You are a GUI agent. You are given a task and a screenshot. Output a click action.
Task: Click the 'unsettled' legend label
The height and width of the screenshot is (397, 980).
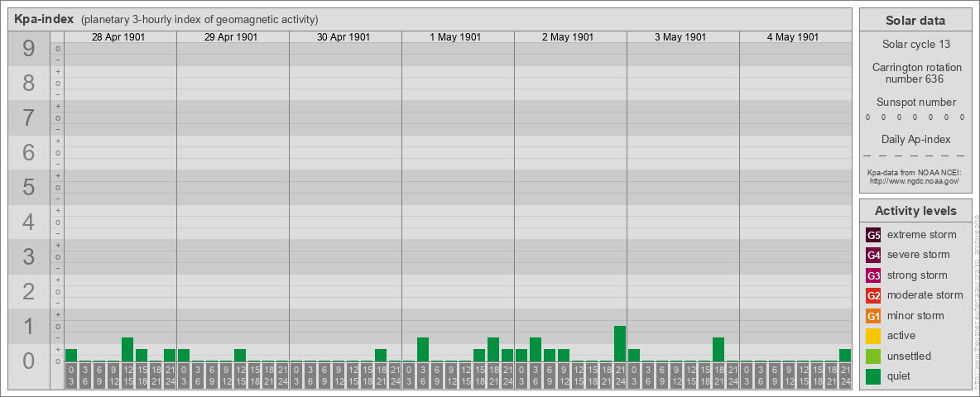pos(909,356)
